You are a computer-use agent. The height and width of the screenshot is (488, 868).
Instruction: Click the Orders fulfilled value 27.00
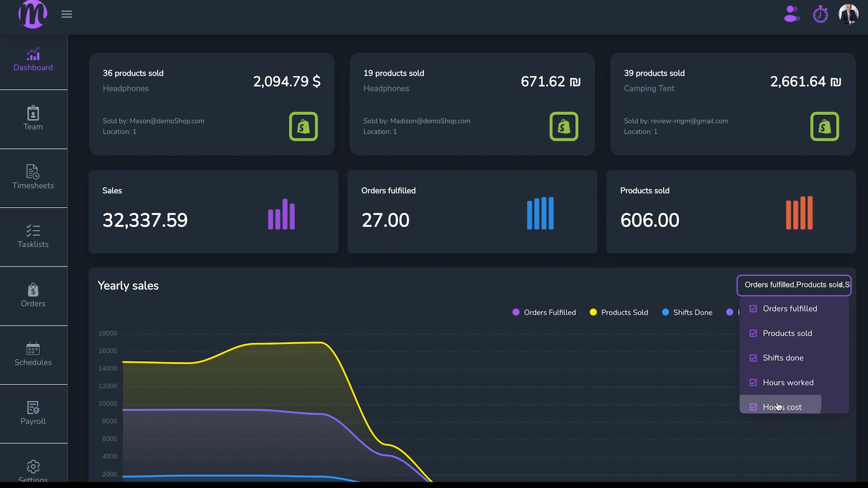click(385, 220)
